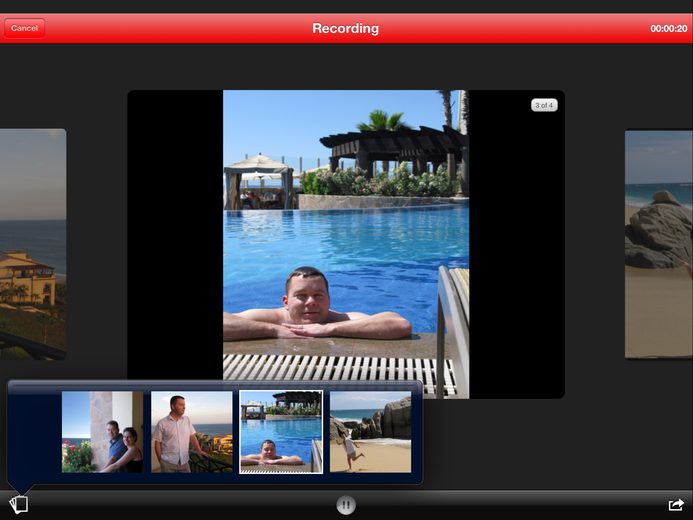Toggle the photo stack tray icon
This screenshot has width=693, height=520.
19,504
